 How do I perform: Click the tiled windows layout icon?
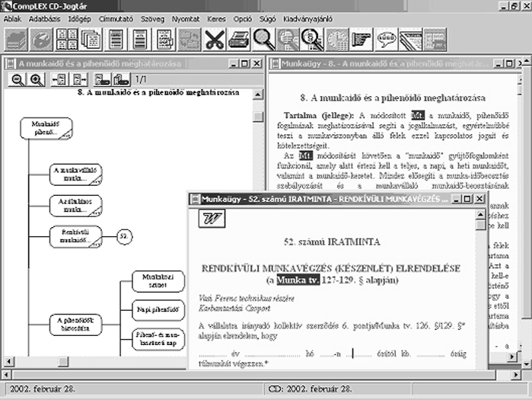pos(66,40)
